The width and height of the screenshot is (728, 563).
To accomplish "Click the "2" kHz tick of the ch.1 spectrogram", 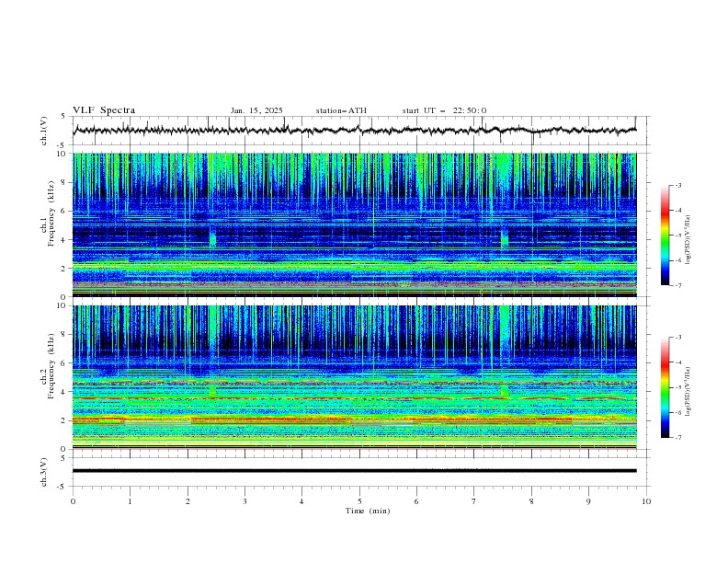I will click(65, 269).
